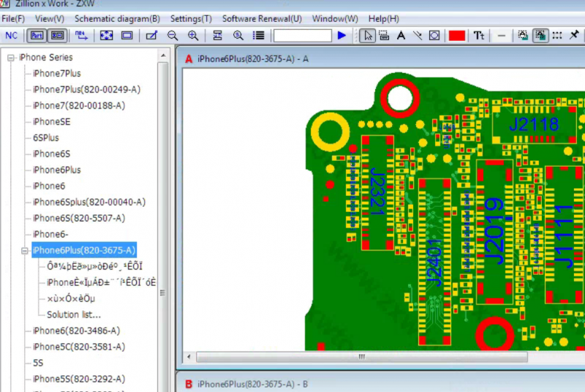Click the NC toolbar button
The width and height of the screenshot is (585, 392).
pyautogui.click(x=11, y=36)
